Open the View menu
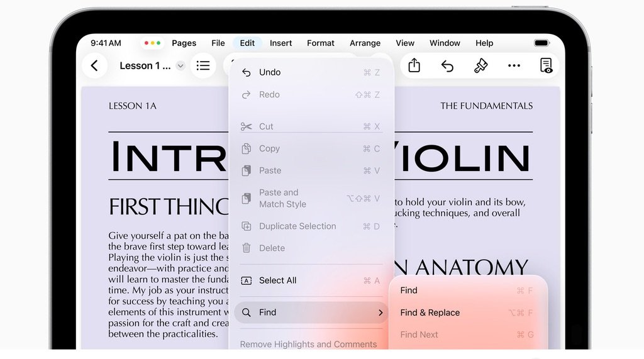The image size is (644, 359). 405,43
